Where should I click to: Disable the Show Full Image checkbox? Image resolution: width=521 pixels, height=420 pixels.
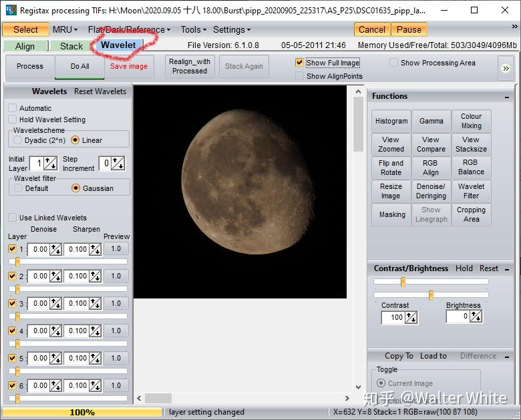(x=299, y=63)
